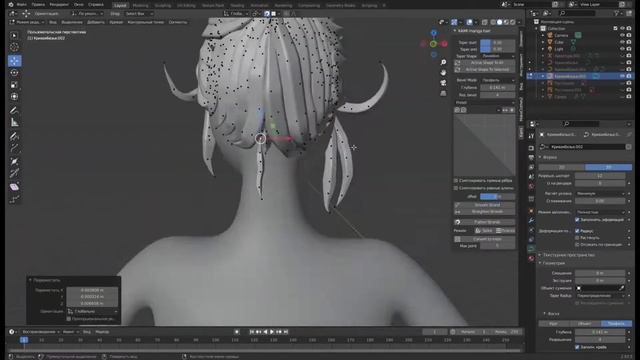Screen dimensions: 640x360
Task: Toggle the camera view viewport icon
Action: click(443, 83)
